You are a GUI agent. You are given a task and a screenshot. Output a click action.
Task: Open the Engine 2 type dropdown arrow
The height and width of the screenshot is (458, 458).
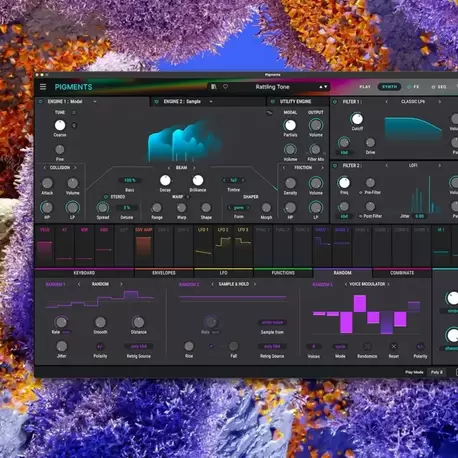[211, 101]
